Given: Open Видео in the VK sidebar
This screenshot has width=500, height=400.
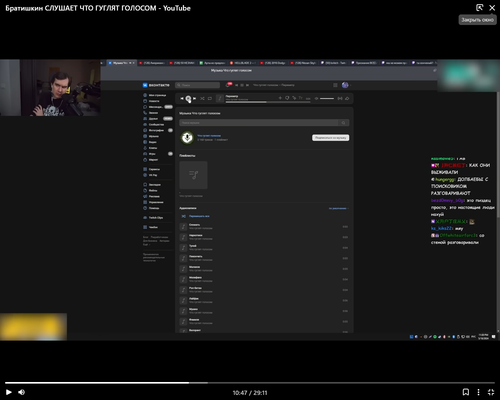Looking at the screenshot, I should [x=150, y=142].
